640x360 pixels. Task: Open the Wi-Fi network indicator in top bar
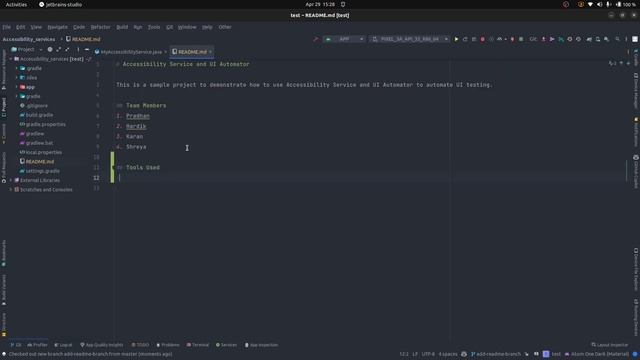590,4
